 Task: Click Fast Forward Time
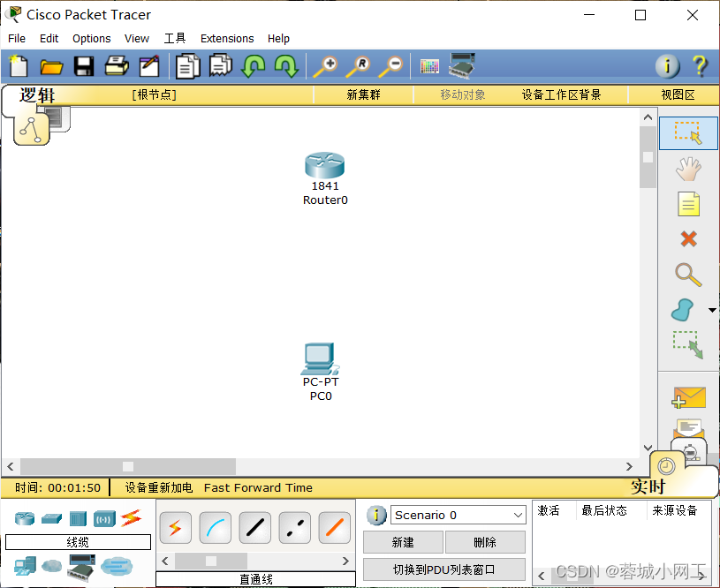pyautogui.click(x=258, y=487)
